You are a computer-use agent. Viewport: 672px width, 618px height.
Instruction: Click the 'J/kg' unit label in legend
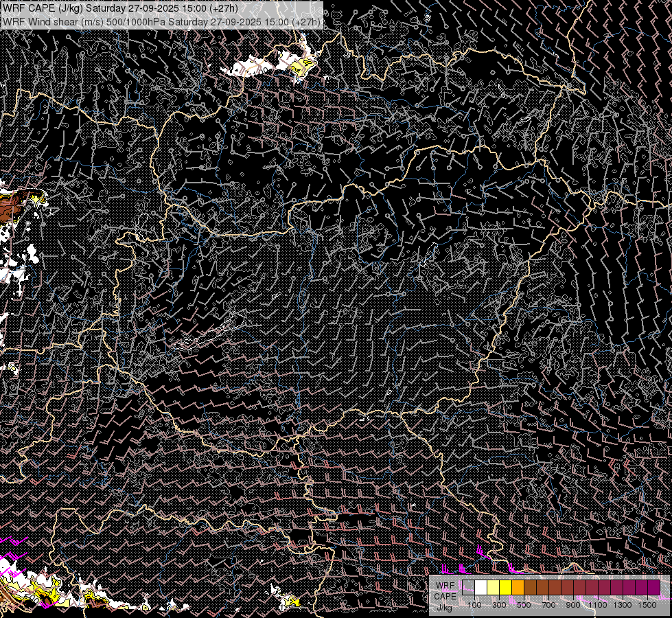[445, 608]
